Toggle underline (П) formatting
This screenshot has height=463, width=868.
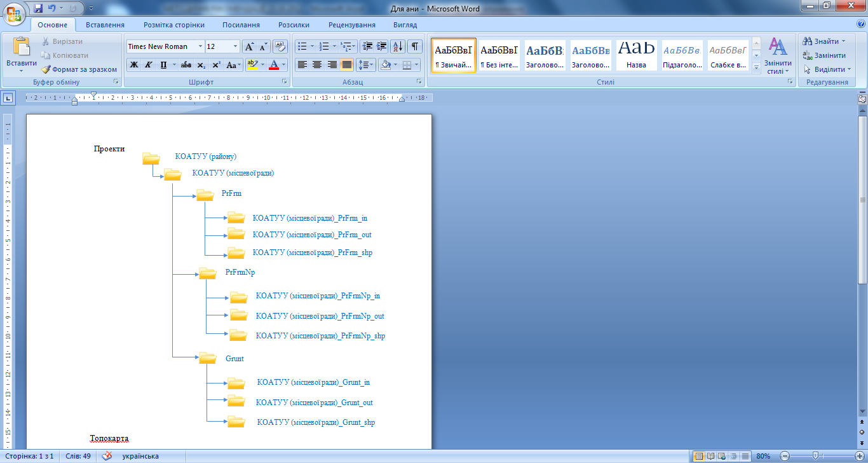163,65
